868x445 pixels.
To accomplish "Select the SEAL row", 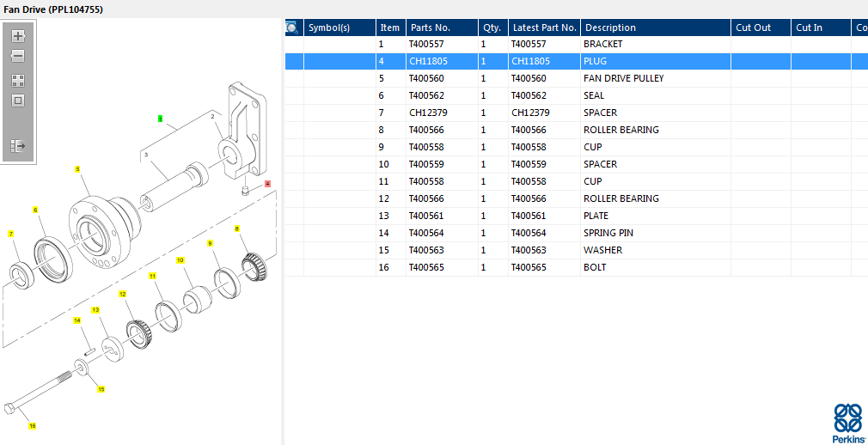I will (x=577, y=95).
